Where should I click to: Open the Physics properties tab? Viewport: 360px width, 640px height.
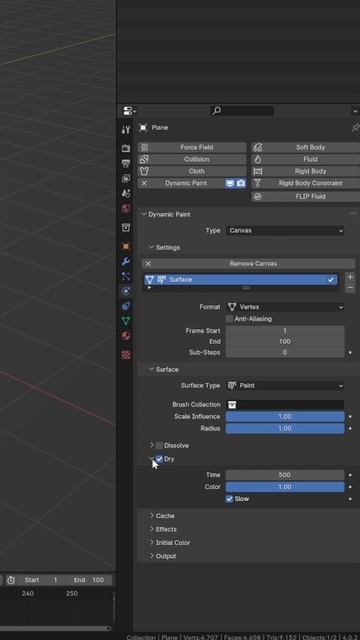(126, 291)
